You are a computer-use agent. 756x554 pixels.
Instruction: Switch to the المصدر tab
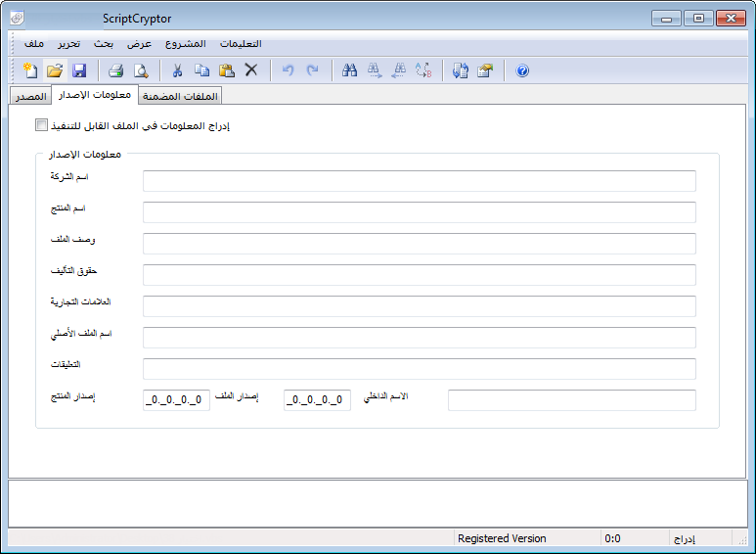point(31,96)
